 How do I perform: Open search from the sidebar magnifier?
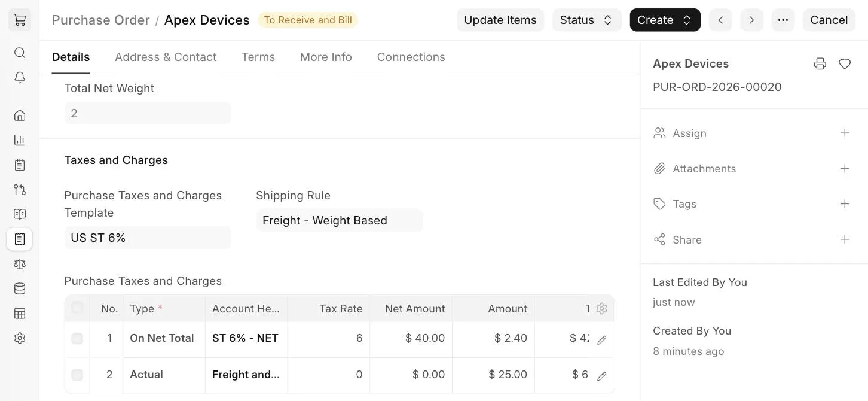pos(20,53)
